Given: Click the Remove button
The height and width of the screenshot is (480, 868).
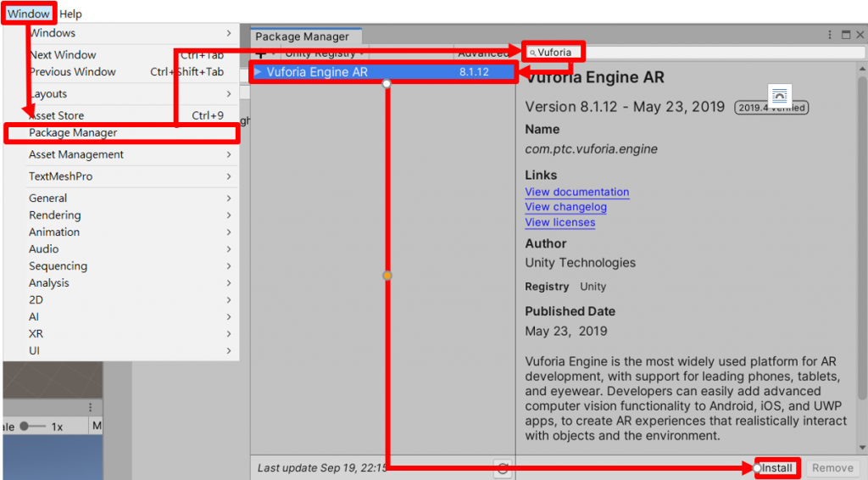Looking at the screenshot, I should [832, 468].
